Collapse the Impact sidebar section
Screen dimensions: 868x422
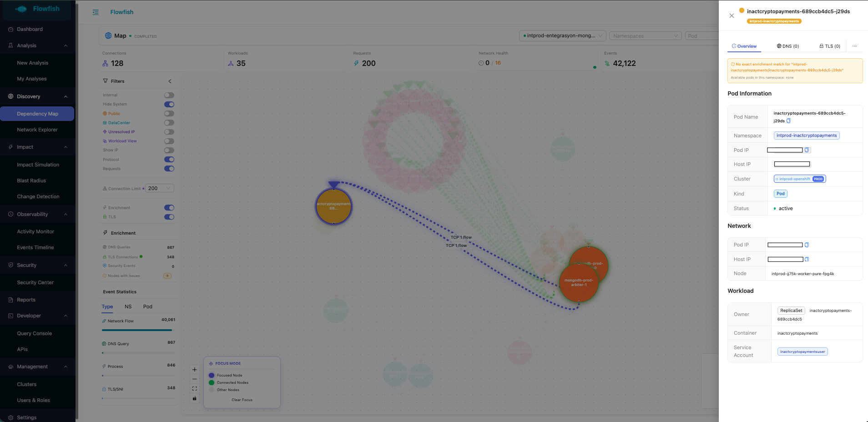click(x=66, y=147)
